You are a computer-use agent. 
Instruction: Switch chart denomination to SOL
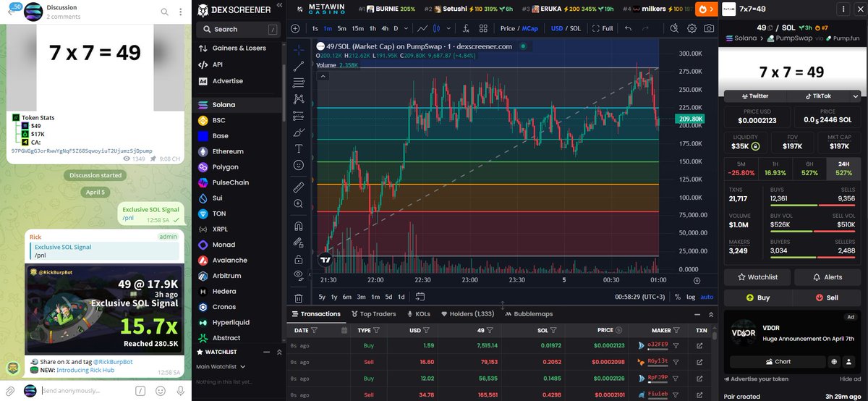pyautogui.click(x=576, y=28)
